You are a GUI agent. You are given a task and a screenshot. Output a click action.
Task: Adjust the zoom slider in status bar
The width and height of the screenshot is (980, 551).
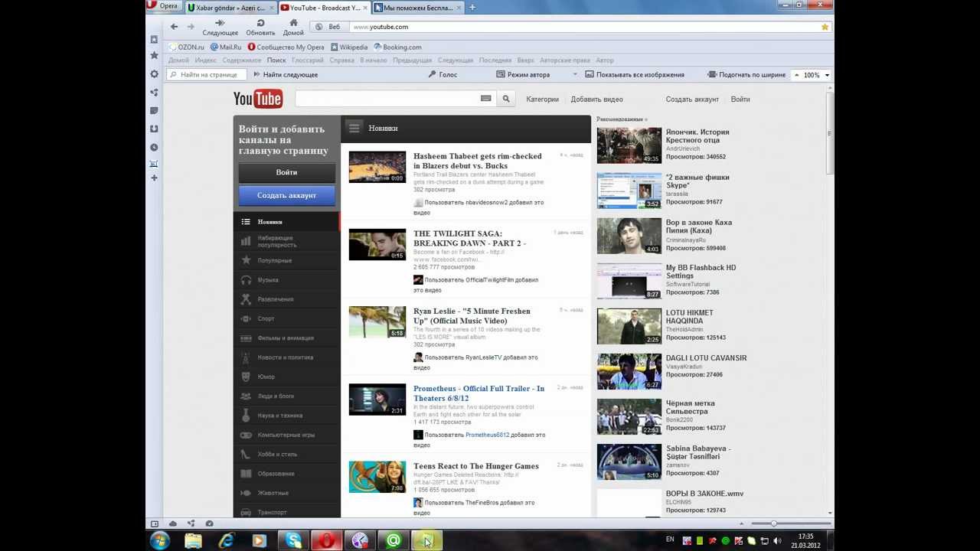[773, 523]
